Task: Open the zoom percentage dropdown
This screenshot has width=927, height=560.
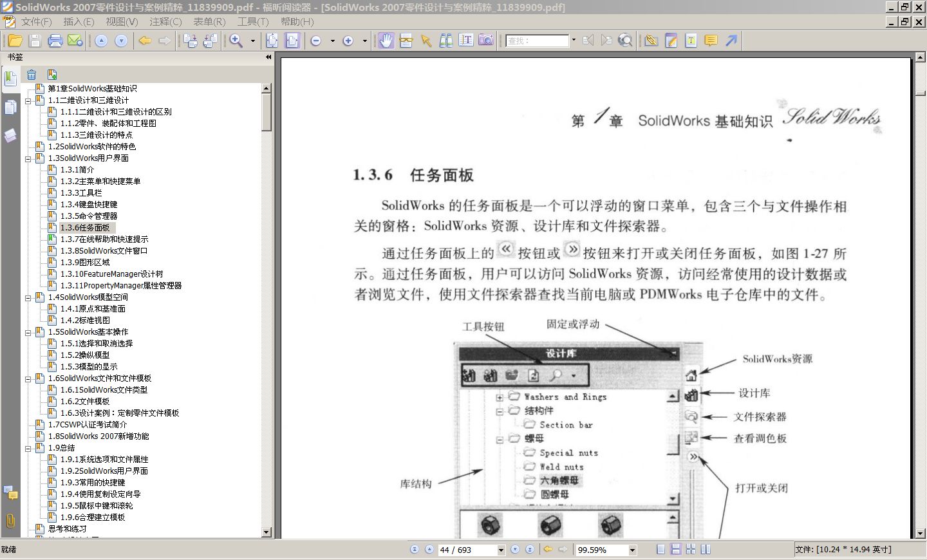Action: (x=632, y=550)
